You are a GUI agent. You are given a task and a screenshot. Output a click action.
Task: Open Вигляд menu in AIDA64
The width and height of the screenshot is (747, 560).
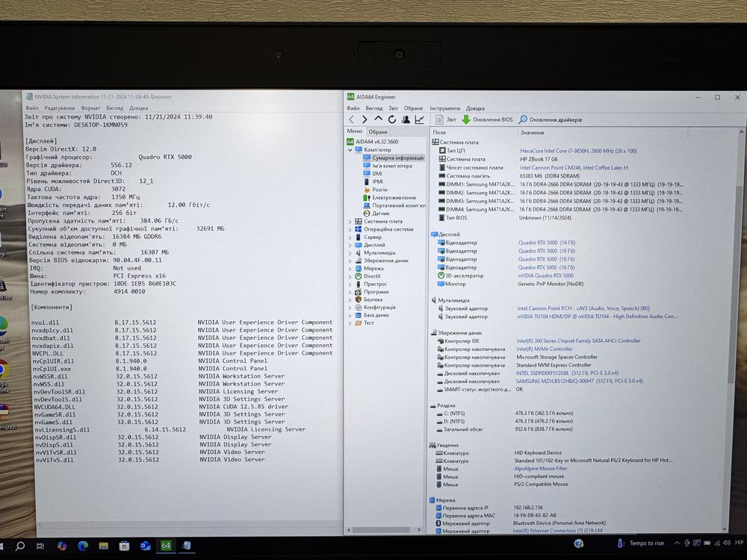[374, 108]
